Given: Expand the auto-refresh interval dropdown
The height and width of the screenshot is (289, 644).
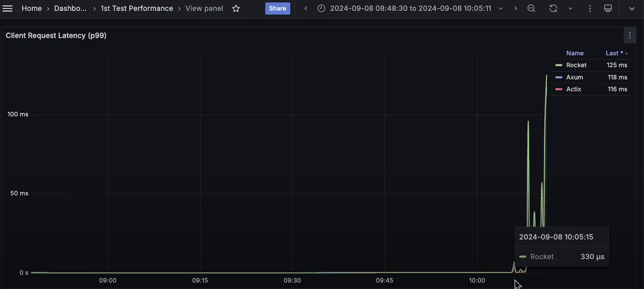Looking at the screenshot, I should [570, 9].
